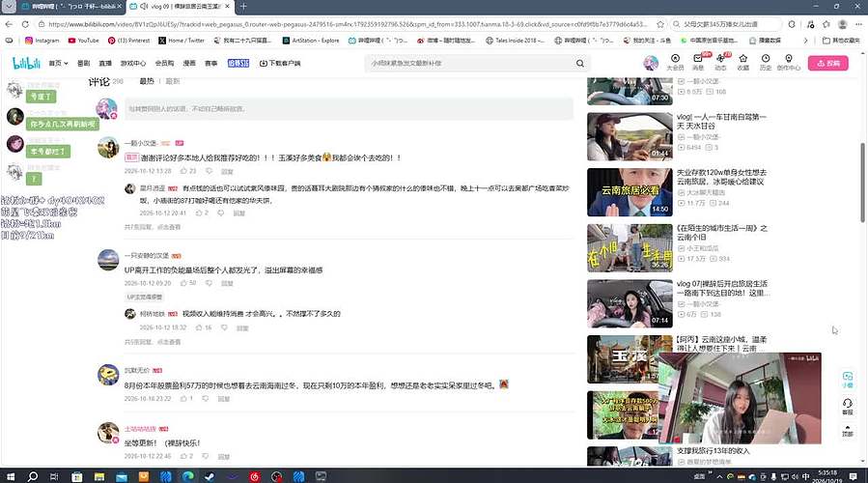Open the 会员购 navigation item

164,63
